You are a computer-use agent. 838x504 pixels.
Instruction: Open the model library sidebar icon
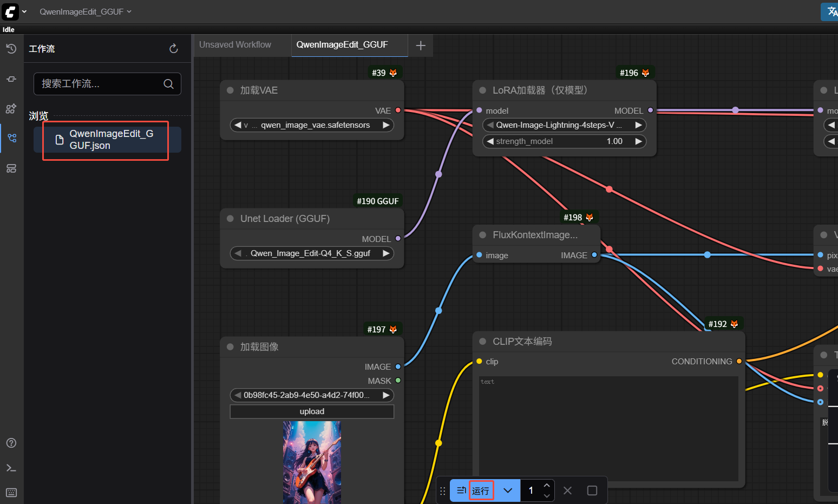[11, 109]
